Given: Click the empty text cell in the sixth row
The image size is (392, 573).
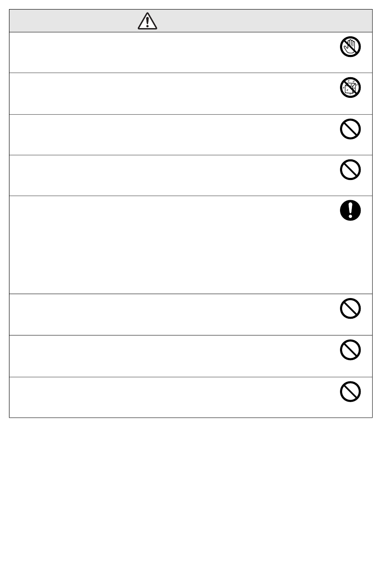Looking at the screenshot, I should point(171,315).
